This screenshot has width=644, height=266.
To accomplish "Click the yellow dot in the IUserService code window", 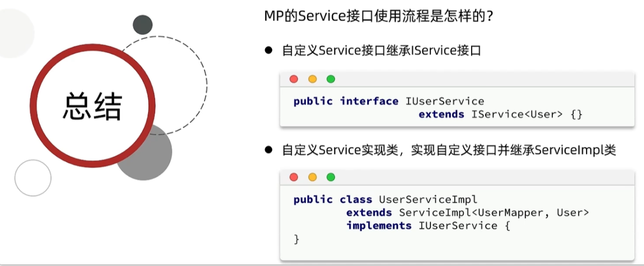I will (312, 79).
